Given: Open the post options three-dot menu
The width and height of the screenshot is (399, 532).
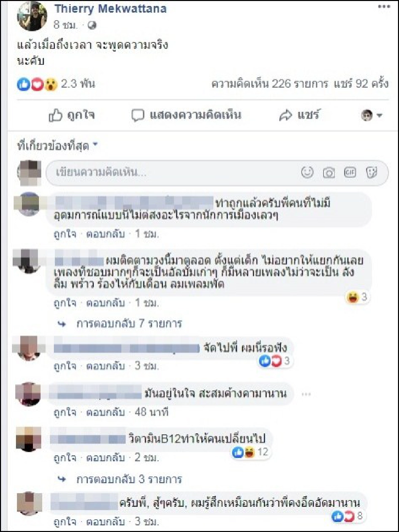Looking at the screenshot, I should 384,7.
